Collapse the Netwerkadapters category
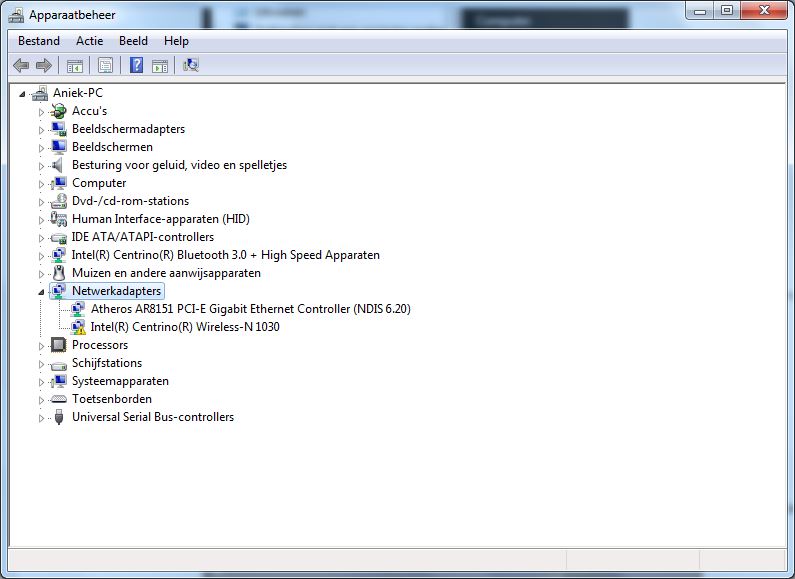The image size is (795, 579). (41, 292)
